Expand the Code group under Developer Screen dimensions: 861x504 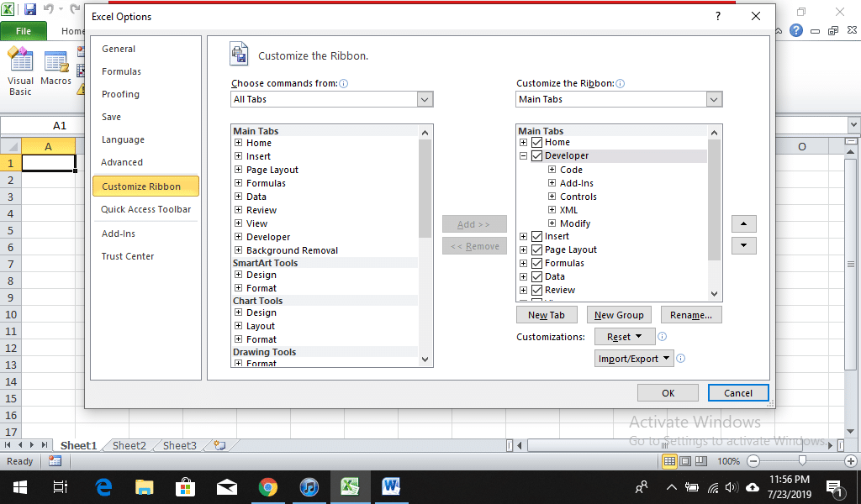(x=552, y=170)
